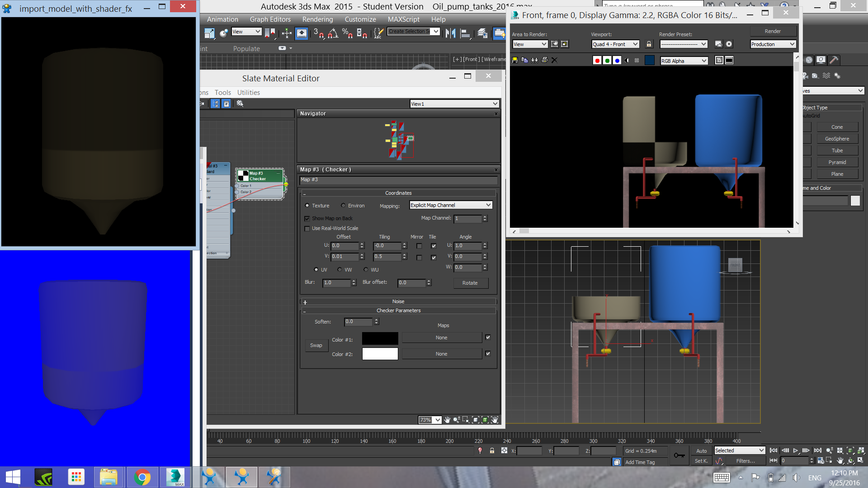This screenshot has height=488, width=868.
Task: Click the black Color #1 swatch
Action: [380, 338]
